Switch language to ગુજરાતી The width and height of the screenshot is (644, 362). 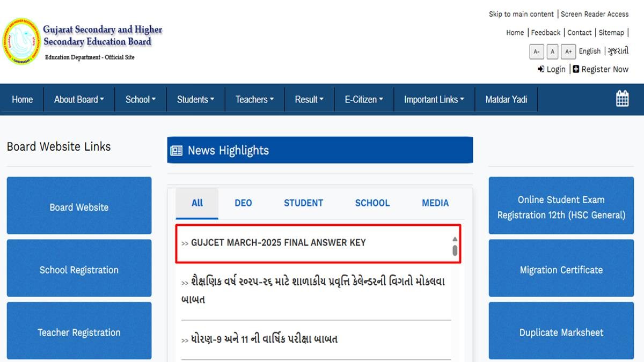[x=618, y=51]
